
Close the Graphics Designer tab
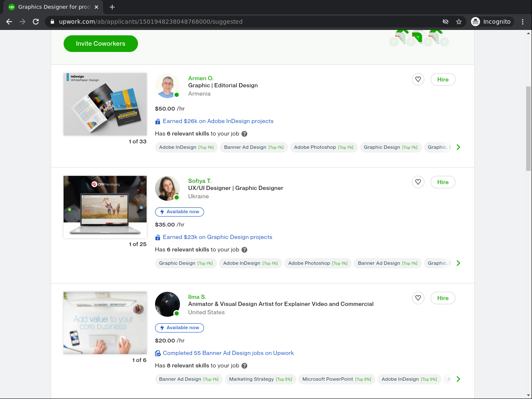tap(96, 7)
